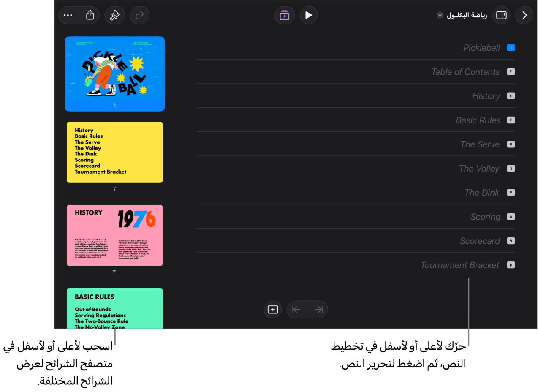Click the slide icon beside History outline row
Screen dimensions: 538x392
(511, 96)
